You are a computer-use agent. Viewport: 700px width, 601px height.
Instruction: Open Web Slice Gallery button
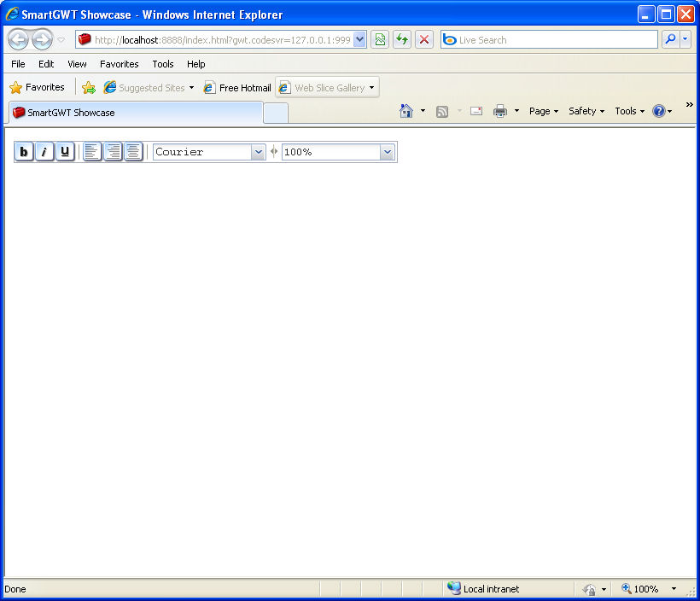[x=327, y=88]
